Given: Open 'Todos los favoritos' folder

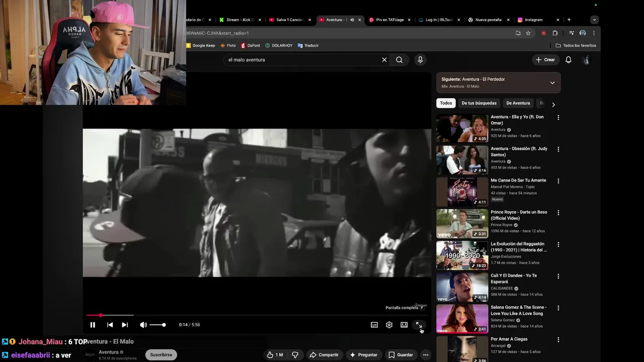Looking at the screenshot, I should pos(576,45).
